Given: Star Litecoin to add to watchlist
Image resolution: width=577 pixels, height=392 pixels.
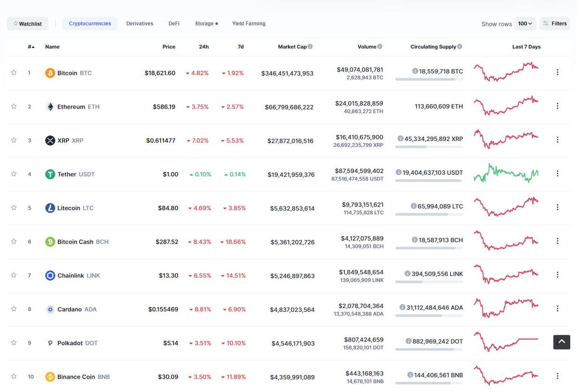Looking at the screenshot, I should pyautogui.click(x=14, y=208).
